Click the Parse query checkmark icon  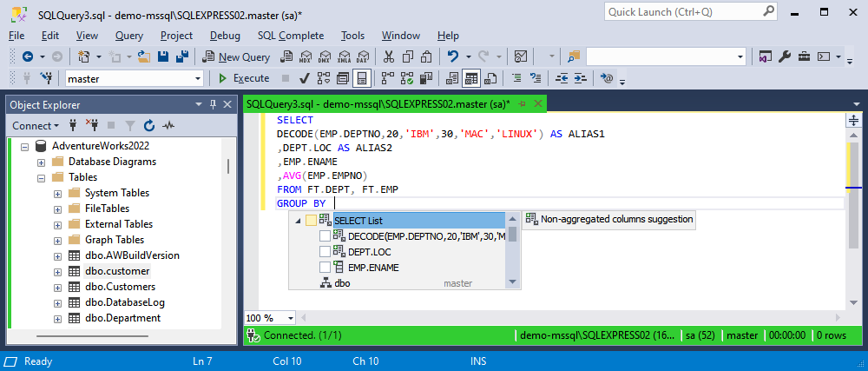[x=306, y=78]
